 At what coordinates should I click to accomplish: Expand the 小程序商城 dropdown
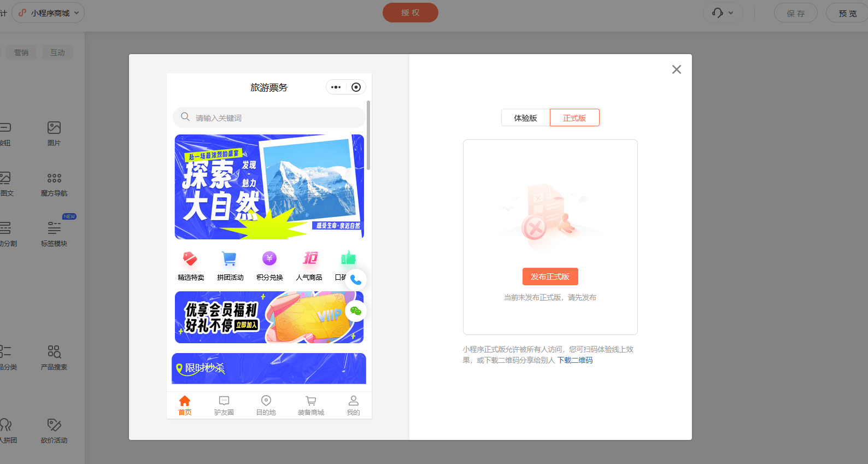point(49,13)
